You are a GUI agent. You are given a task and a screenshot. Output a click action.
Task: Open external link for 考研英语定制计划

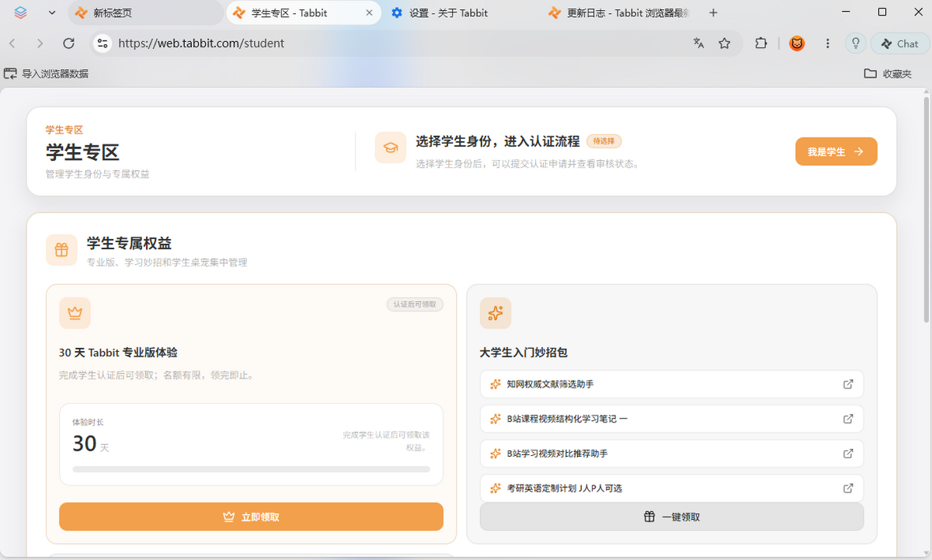coord(848,489)
